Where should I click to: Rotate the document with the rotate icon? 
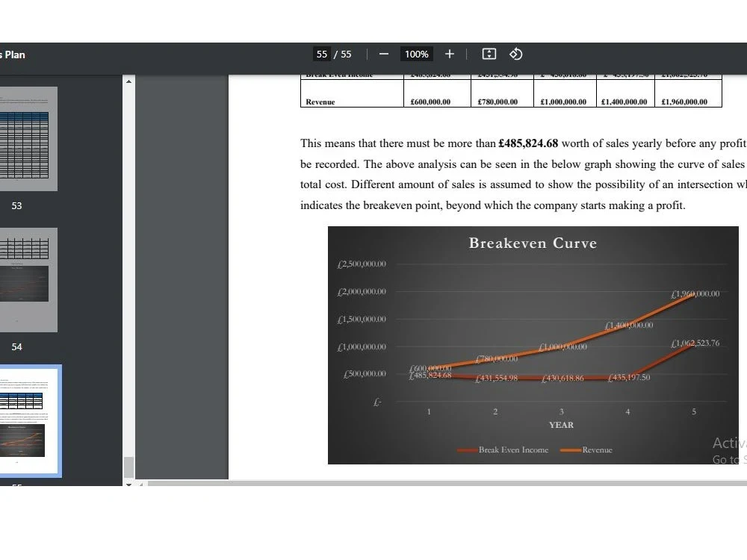(x=516, y=55)
